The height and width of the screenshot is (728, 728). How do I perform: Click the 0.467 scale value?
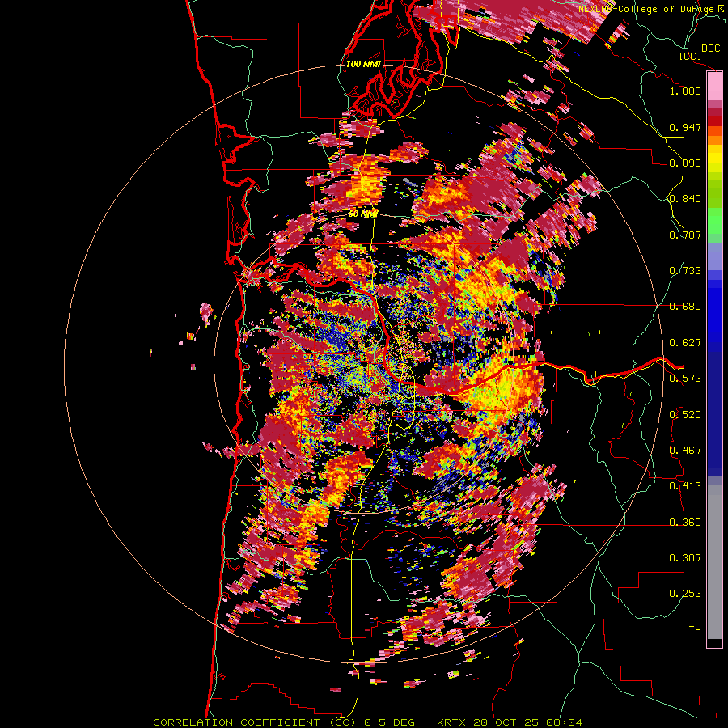pos(685,451)
